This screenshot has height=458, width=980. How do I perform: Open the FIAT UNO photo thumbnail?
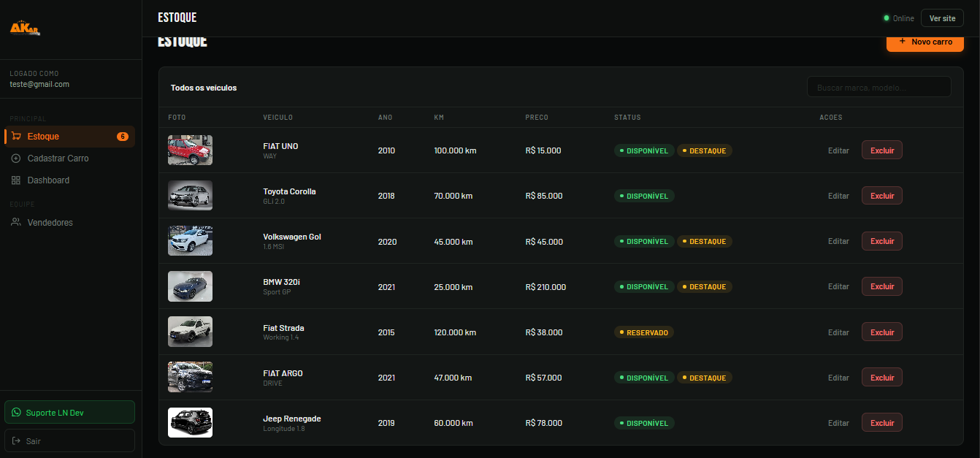190,150
